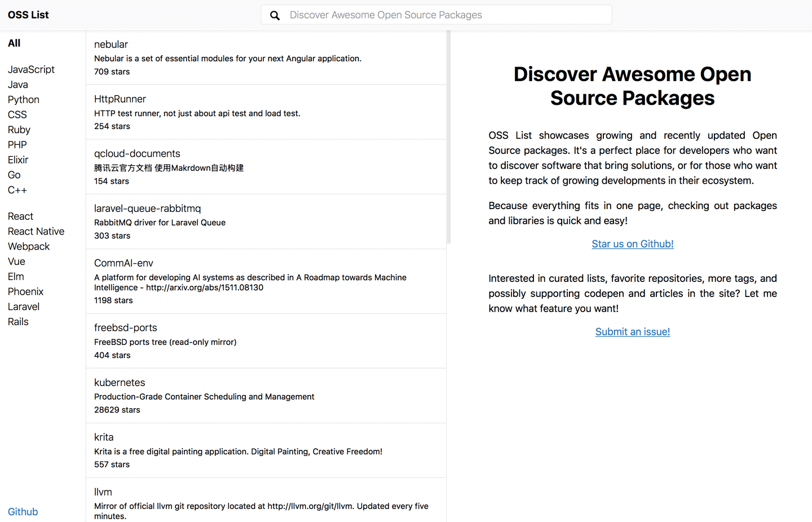Select the All category filter
Screen dimensions: 812x522
coord(14,43)
